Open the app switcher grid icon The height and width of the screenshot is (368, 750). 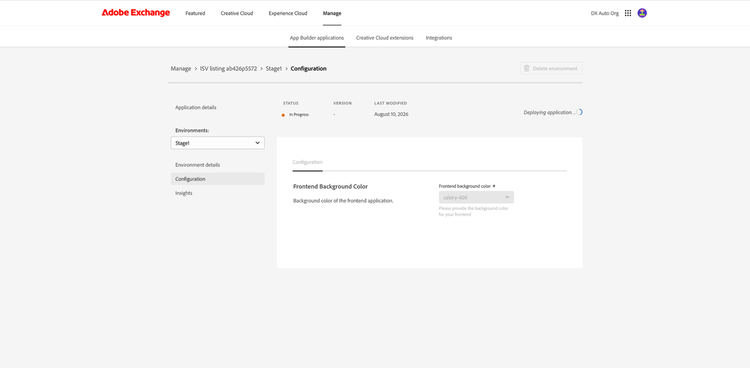[628, 13]
